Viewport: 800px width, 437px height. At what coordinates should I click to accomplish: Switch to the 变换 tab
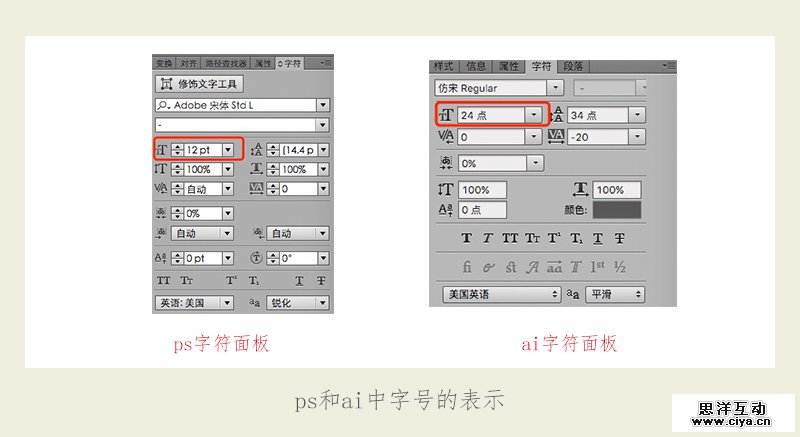(164, 63)
